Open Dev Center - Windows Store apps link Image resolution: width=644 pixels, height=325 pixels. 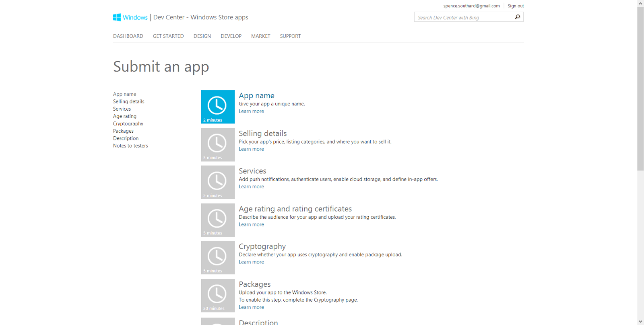tap(201, 17)
